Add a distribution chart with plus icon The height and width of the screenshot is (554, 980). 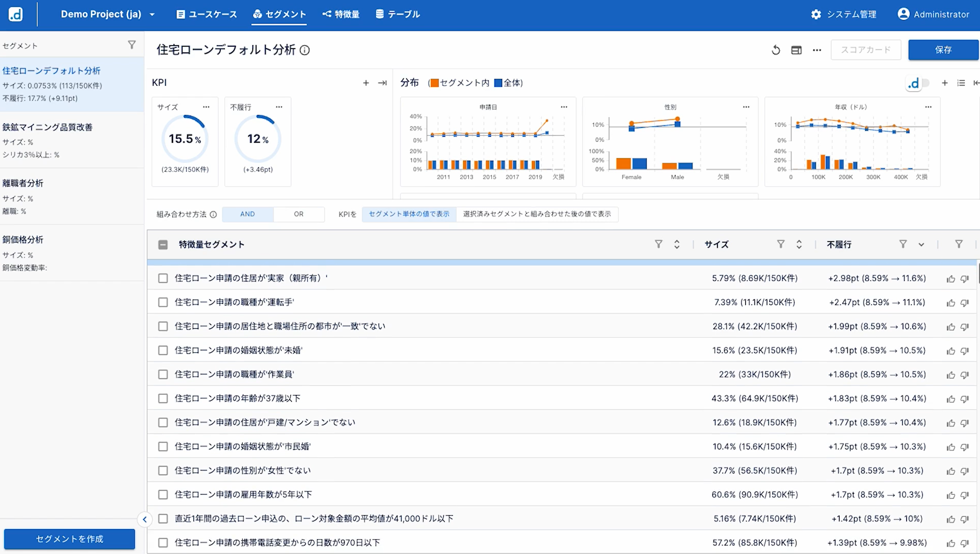pyautogui.click(x=944, y=83)
